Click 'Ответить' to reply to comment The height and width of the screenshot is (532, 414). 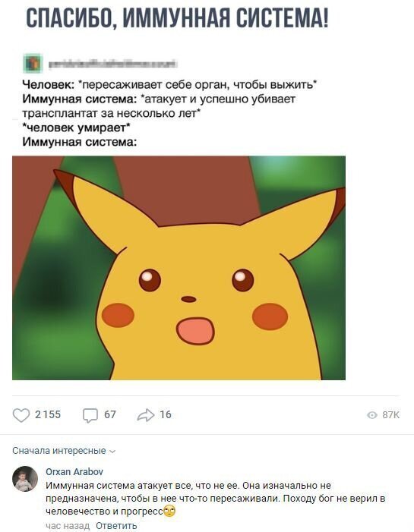[116, 526]
